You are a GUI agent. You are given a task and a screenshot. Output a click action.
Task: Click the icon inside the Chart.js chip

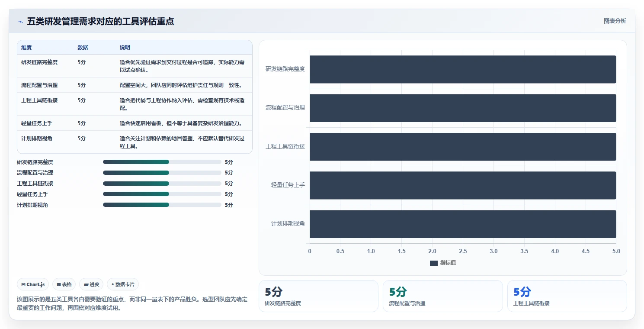pyautogui.click(x=23, y=284)
